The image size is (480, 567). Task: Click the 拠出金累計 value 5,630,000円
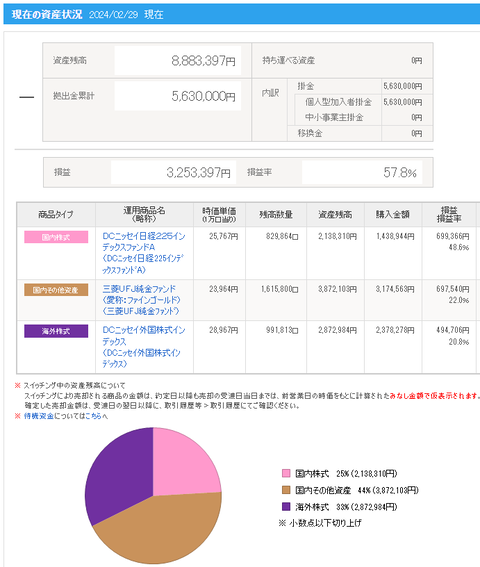203,96
